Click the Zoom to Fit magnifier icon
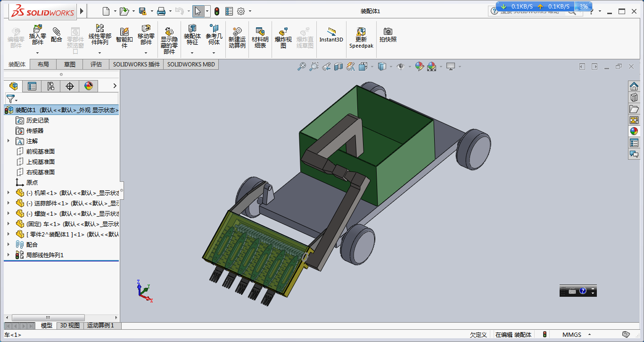This screenshot has height=342, width=644. 302,67
